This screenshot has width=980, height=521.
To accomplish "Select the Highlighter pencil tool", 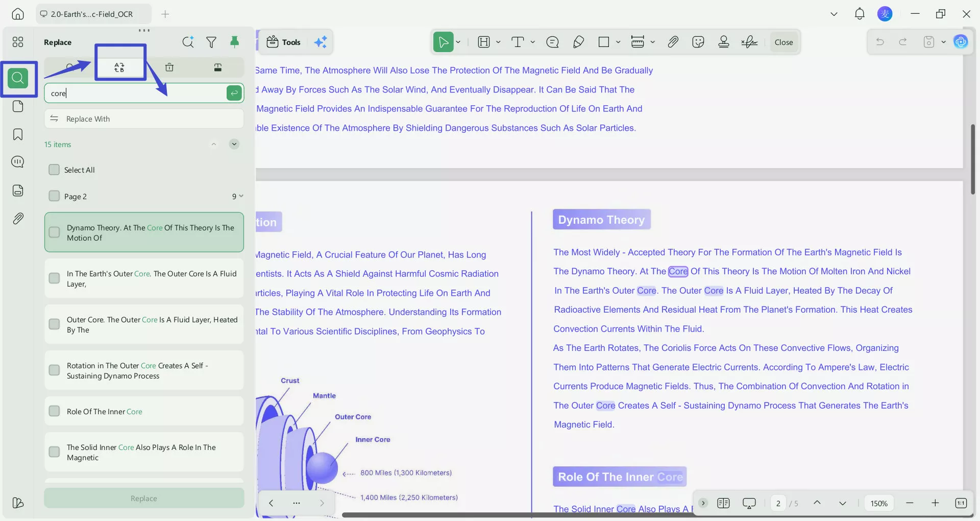I will 578,42.
